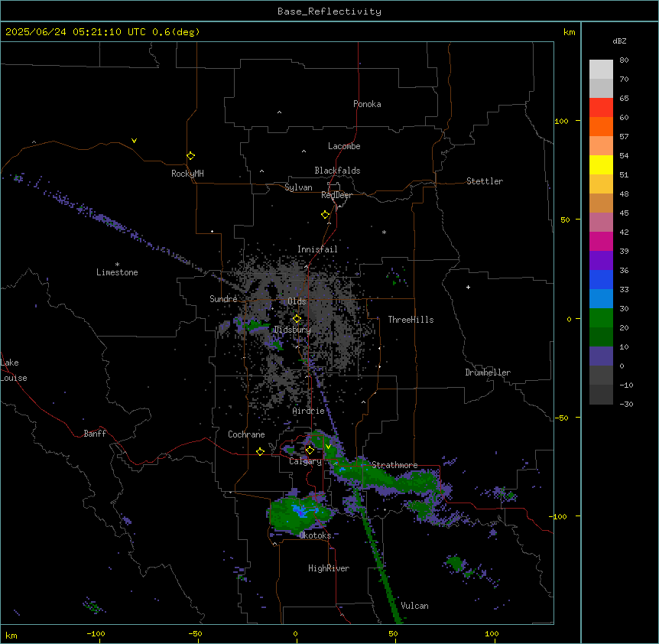
Task: Click the Innisfail label
Action: (317, 249)
